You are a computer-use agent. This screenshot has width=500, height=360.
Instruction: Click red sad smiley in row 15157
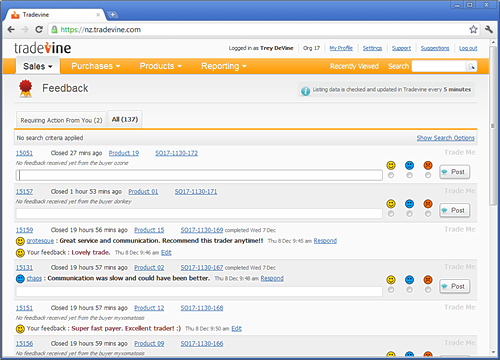click(x=428, y=204)
